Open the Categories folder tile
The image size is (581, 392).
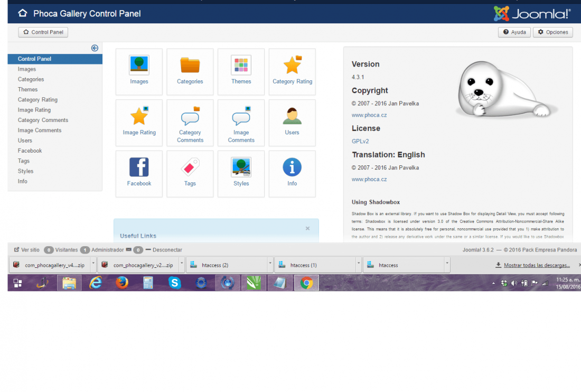(190, 71)
